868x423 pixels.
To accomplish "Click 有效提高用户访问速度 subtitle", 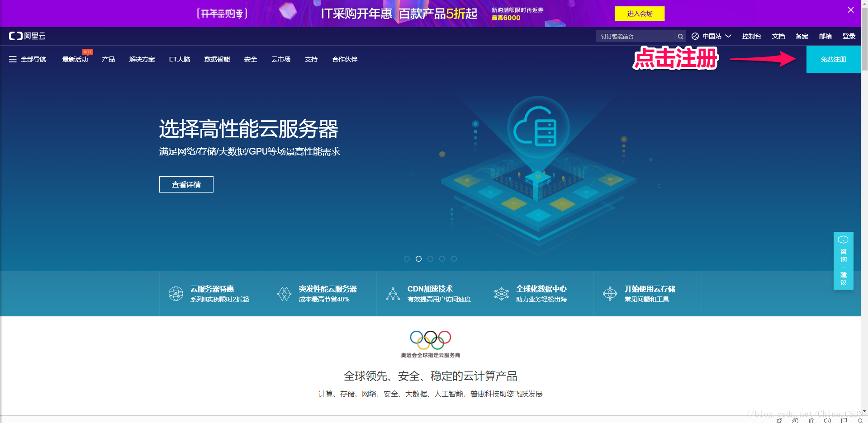I will pos(439,299).
